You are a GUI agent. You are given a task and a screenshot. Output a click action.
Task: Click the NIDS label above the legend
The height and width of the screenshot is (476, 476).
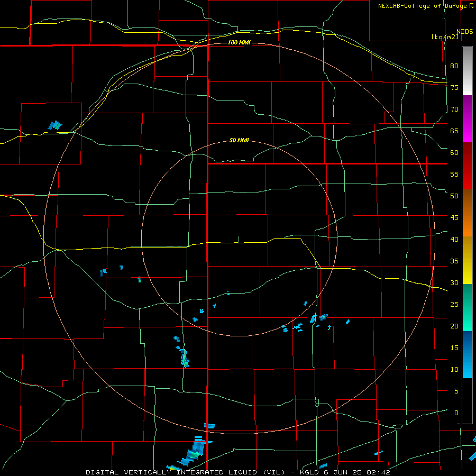pos(465,32)
